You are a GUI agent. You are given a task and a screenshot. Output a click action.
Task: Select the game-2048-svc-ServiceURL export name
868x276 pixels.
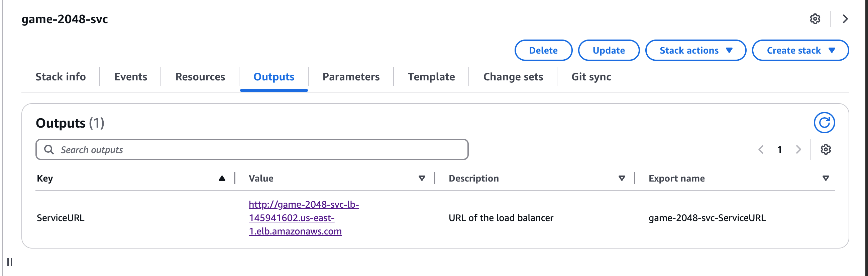(707, 218)
